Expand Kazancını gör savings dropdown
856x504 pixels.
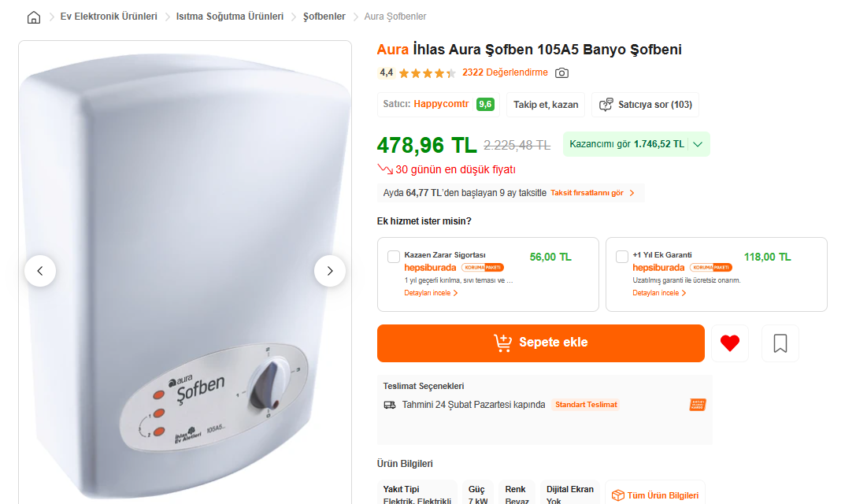[x=699, y=144]
